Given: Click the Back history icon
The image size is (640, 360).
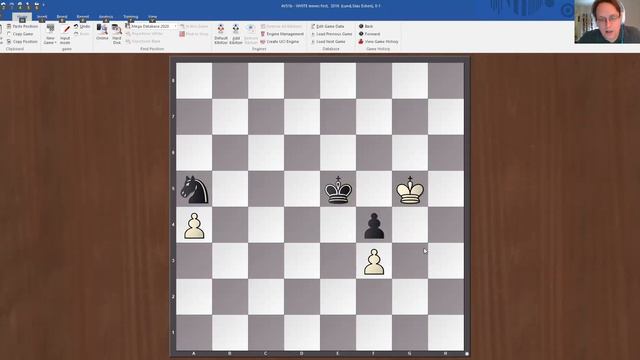Looking at the screenshot, I should [361, 26].
